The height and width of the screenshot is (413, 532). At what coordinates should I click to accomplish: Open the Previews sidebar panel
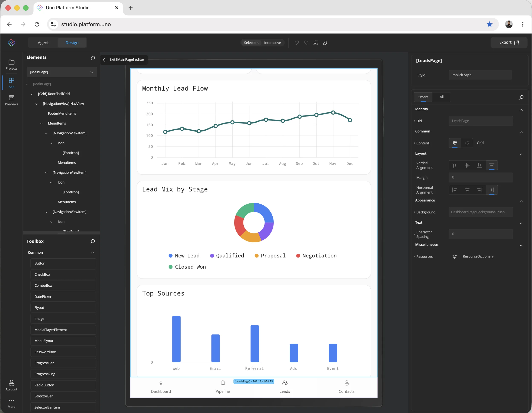[11, 101]
